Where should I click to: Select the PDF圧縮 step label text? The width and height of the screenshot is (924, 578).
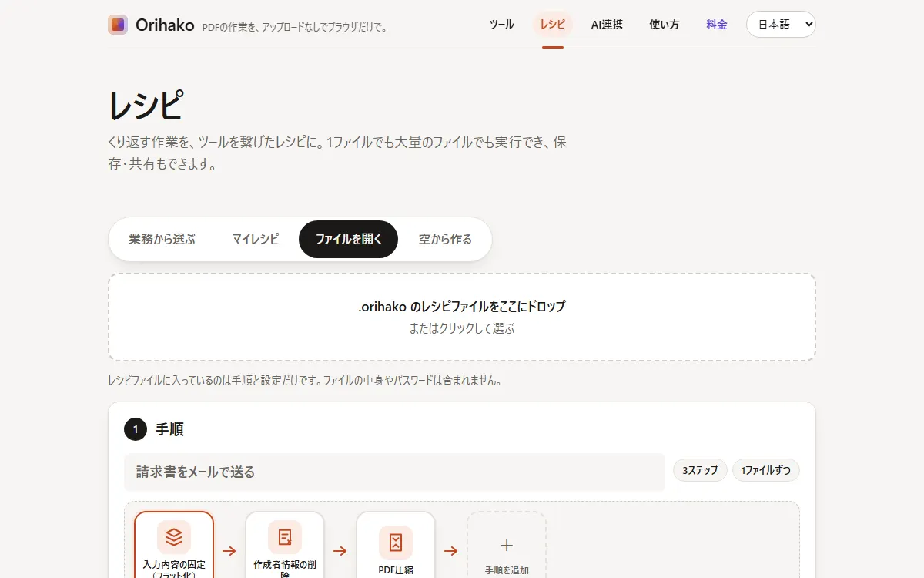396,570
